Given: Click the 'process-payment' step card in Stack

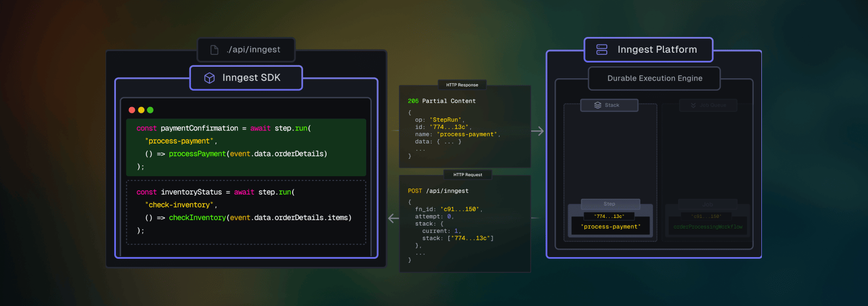Looking at the screenshot, I should coord(611,227).
